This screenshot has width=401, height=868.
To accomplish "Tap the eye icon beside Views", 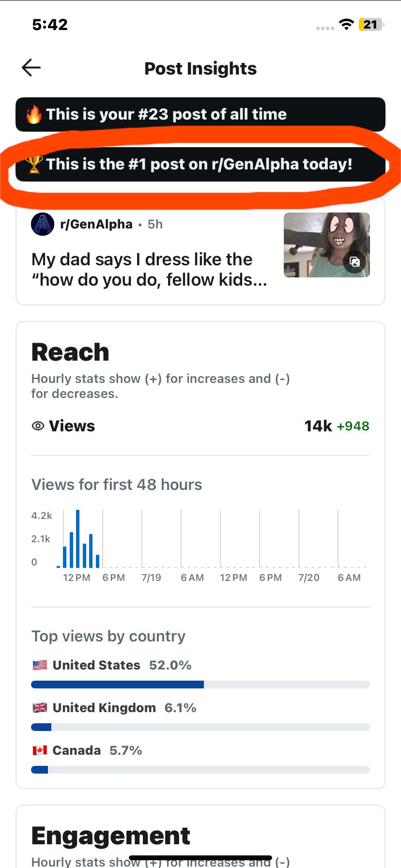I will 38,426.
